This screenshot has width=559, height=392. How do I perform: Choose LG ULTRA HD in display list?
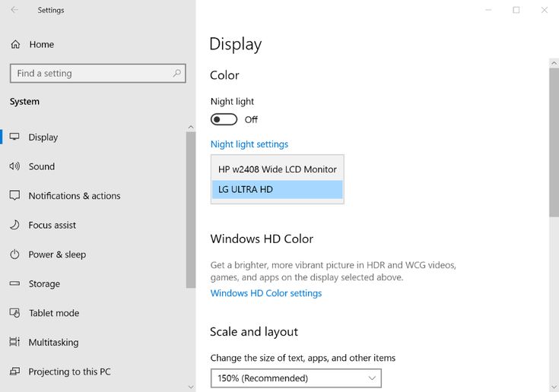tap(278, 189)
